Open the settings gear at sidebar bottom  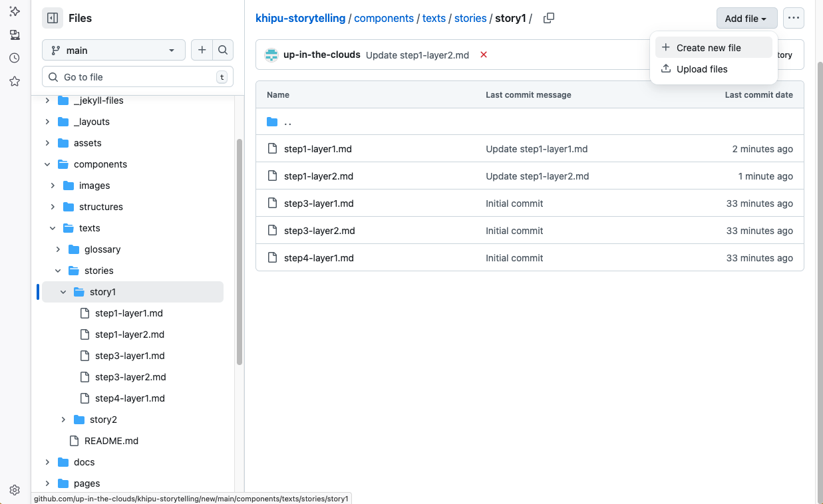pyautogui.click(x=15, y=489)
